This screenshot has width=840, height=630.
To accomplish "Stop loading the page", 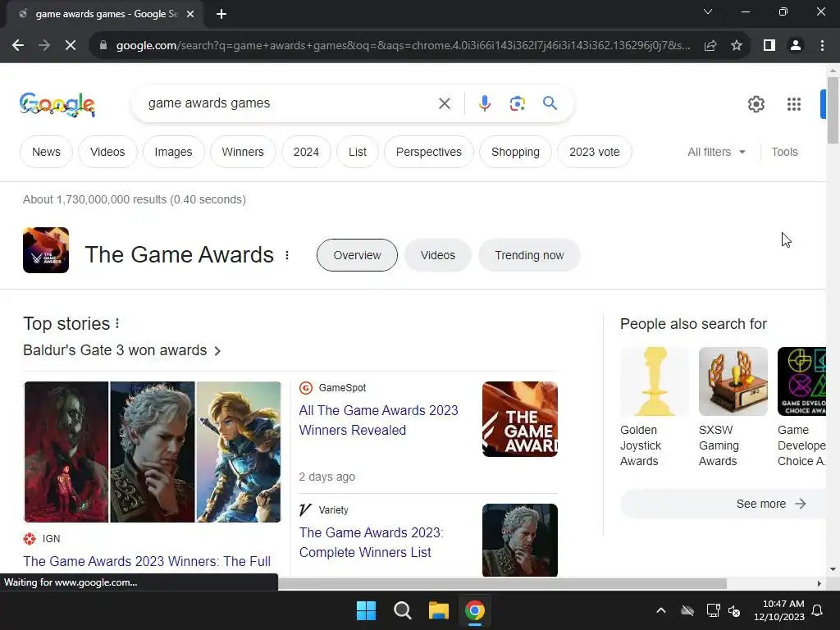I will click(71, 46).
